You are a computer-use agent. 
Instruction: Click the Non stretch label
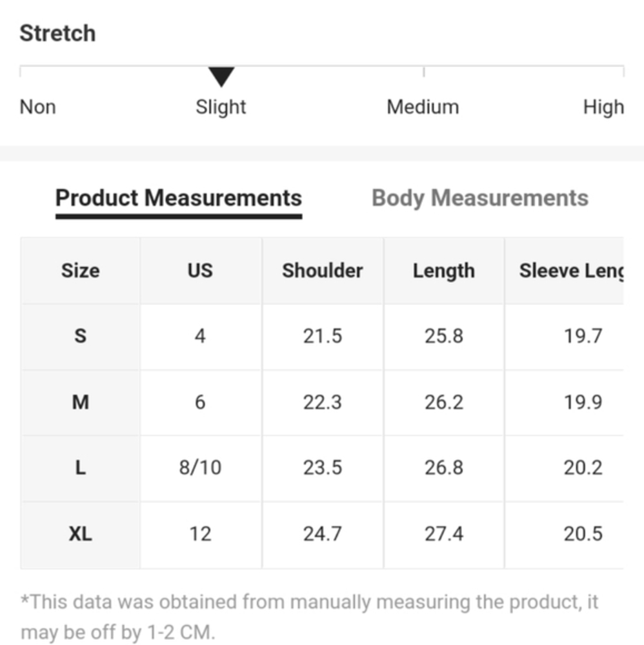(x=37, y=107)
